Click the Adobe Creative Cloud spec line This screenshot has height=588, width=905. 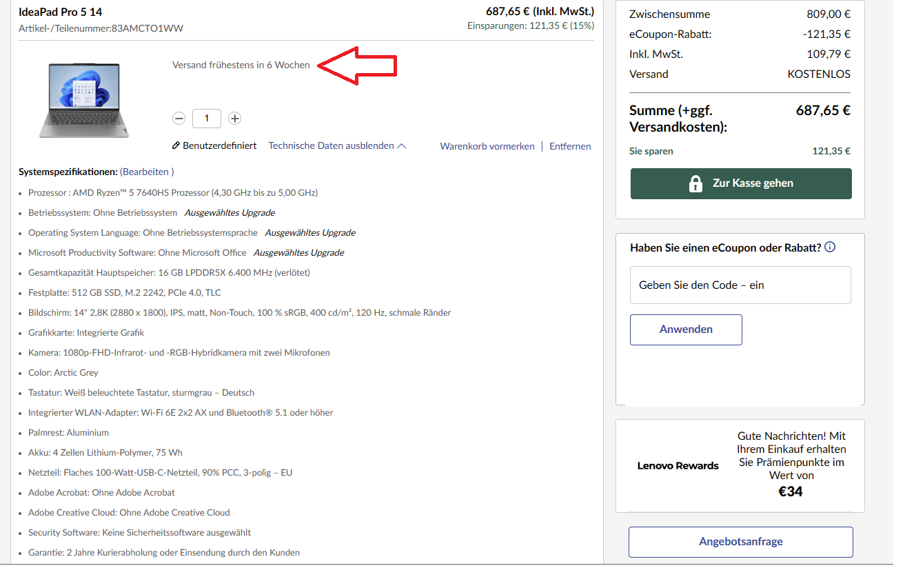point(129,513)
